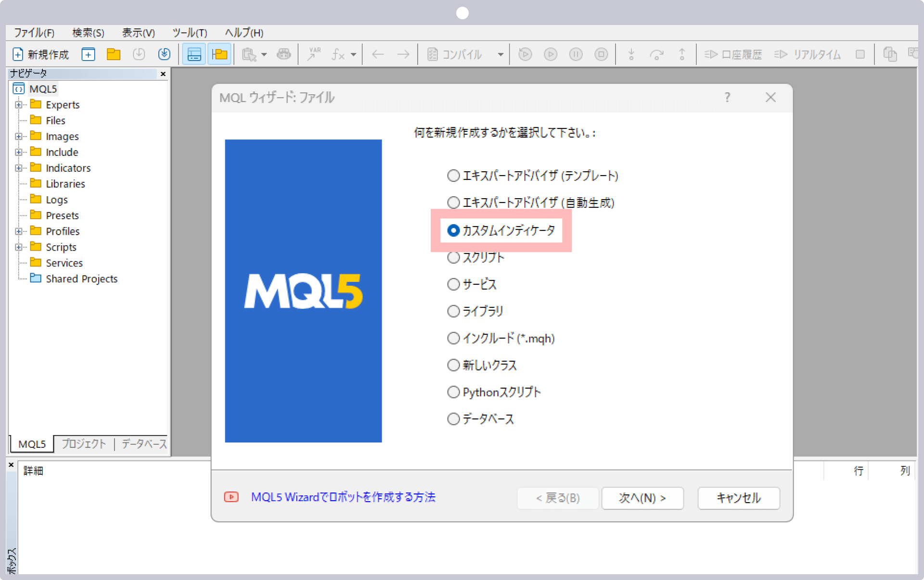This screenshot has width=924, height=580.
Task: Click the step into icon
Action: (631, 54)
